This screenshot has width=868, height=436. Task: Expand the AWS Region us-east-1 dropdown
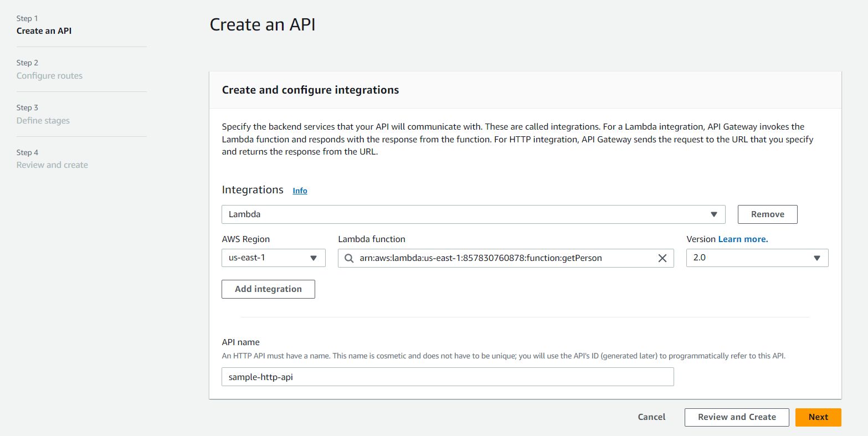pos(273,258)
